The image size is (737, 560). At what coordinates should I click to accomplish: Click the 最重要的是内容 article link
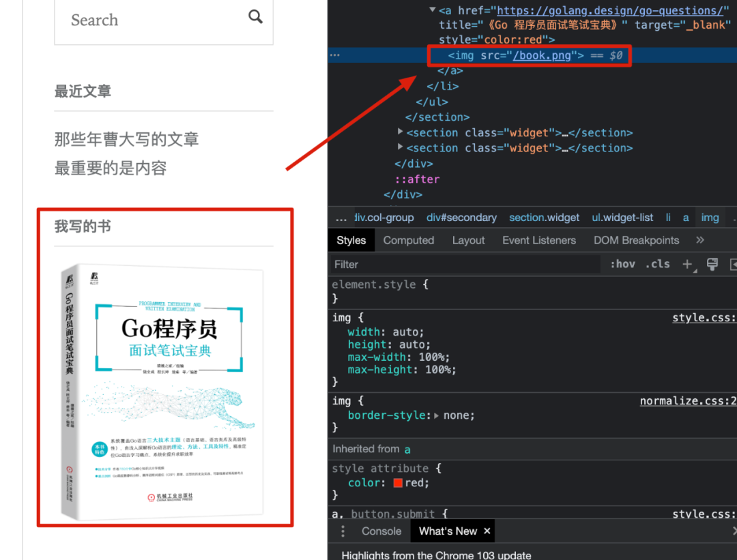coord(111,168)
